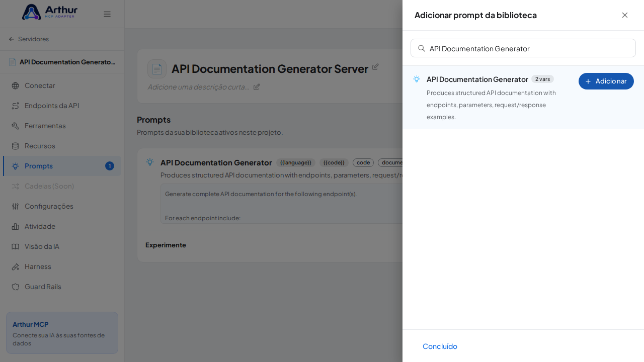The width and height of the screenshot is (644, 362).
Task: Open the Atividade section
Action: pyautogui.click(x=62, y=226)
